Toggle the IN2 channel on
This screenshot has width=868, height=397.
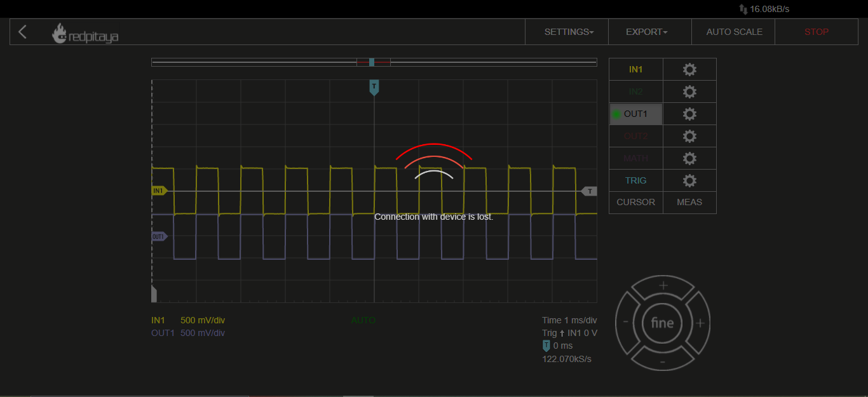(x=635, y=92)
